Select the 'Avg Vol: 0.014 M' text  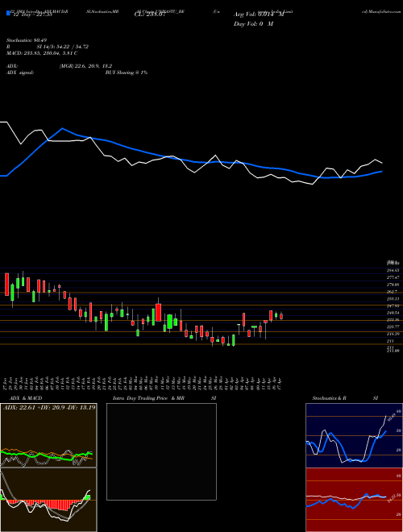tap(259, 15)
